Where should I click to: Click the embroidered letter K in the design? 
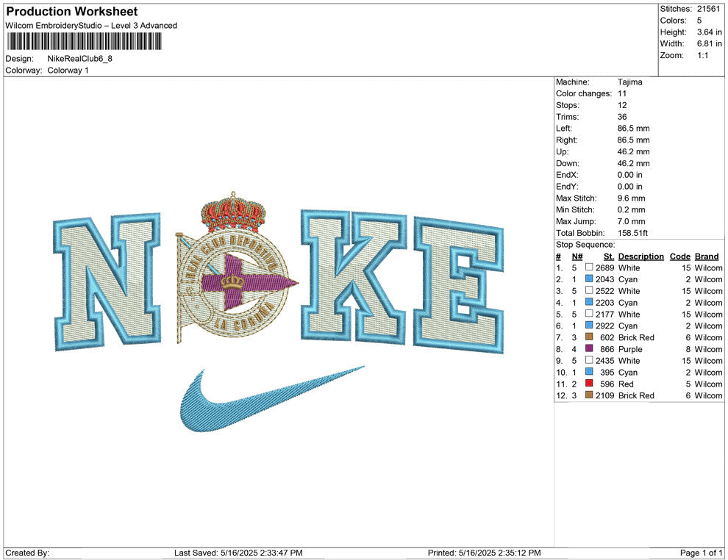(354, 276)
